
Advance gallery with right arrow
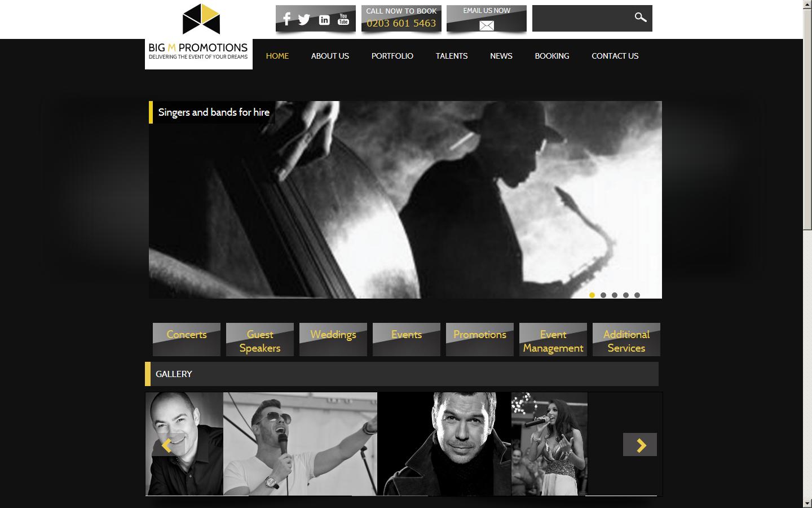640,445
